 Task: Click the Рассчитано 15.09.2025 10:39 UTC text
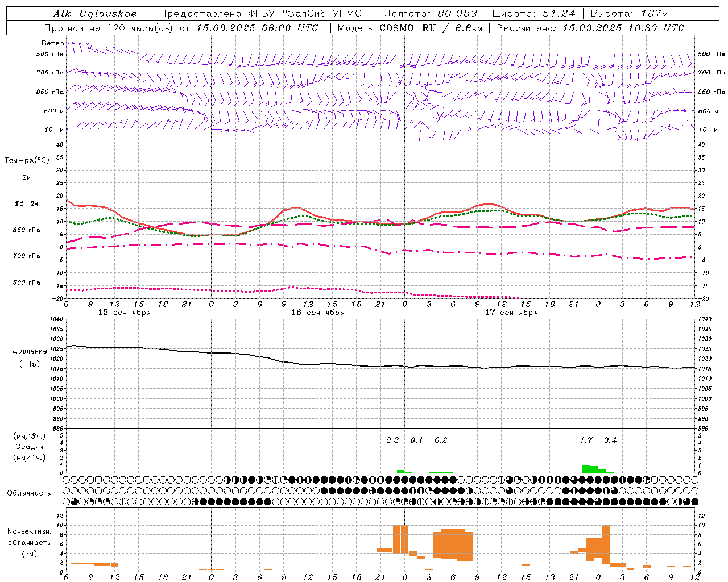(x=590, y=28)
